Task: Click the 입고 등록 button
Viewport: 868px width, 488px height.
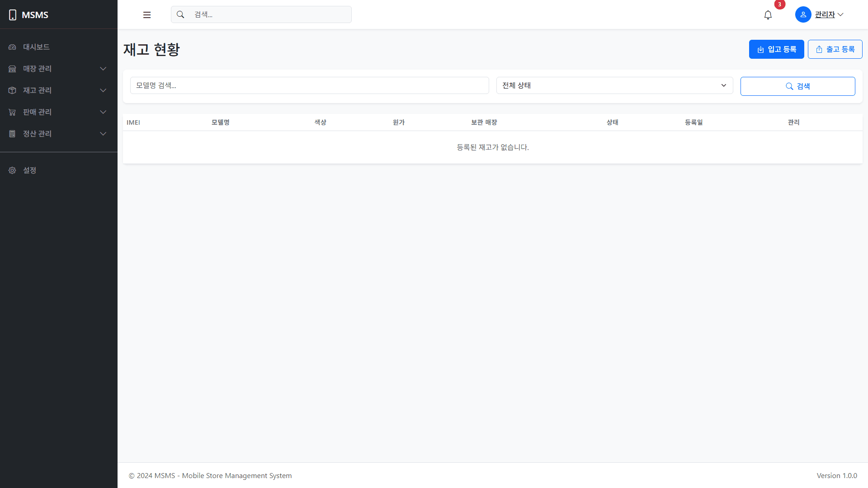Action: [776, 49]
